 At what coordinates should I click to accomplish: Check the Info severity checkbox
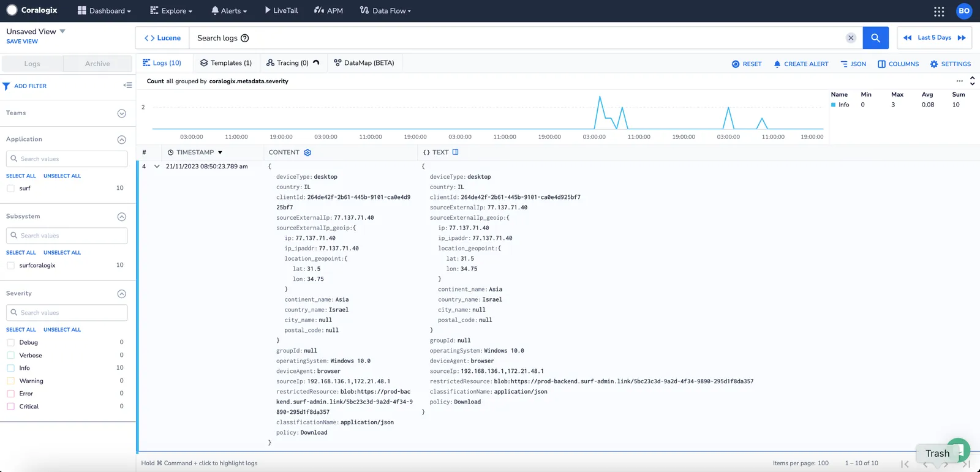(10, 368)
